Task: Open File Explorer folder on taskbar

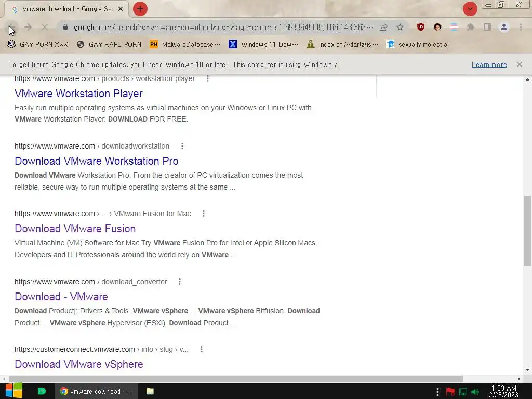Action: coord(150,391)
